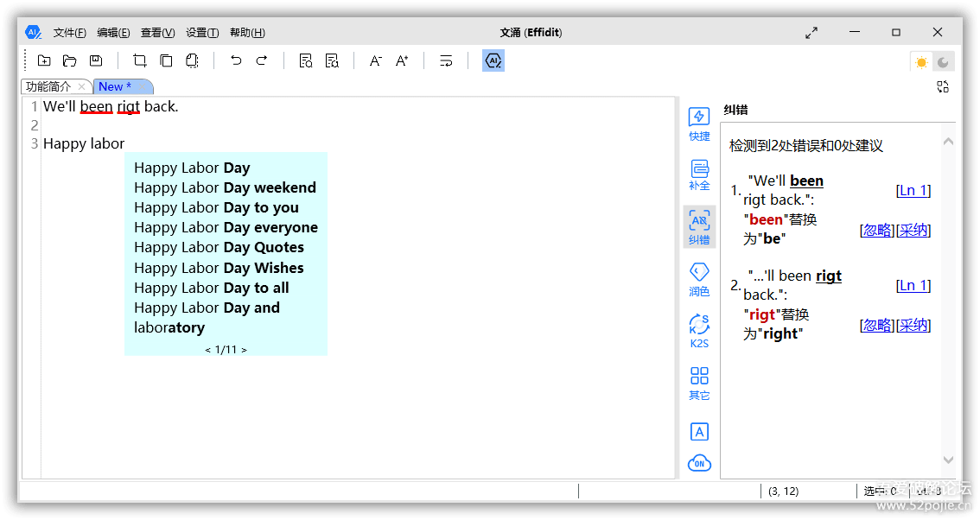Choose suggestion 'Happy Labor Day weekend'
980x520 pixels.
(226, 187)
